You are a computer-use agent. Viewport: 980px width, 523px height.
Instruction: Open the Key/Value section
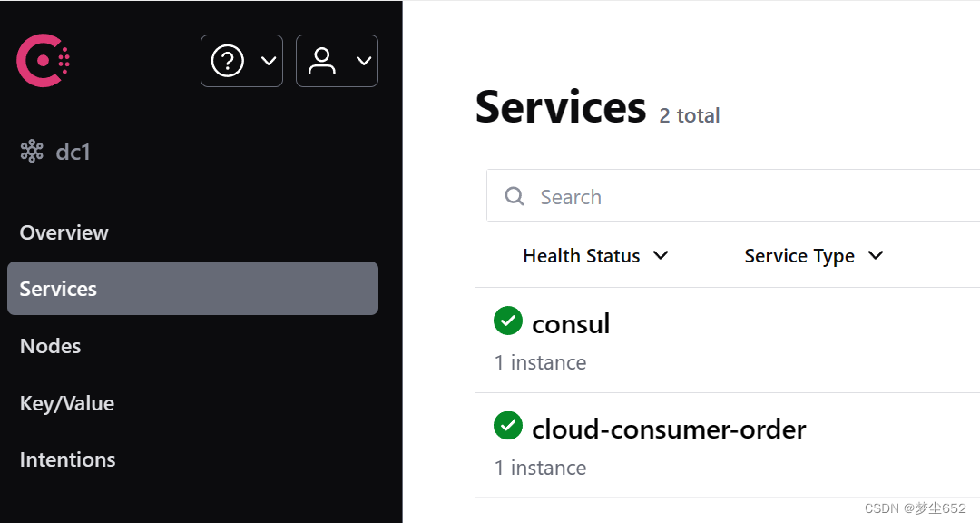click(66, 402)
